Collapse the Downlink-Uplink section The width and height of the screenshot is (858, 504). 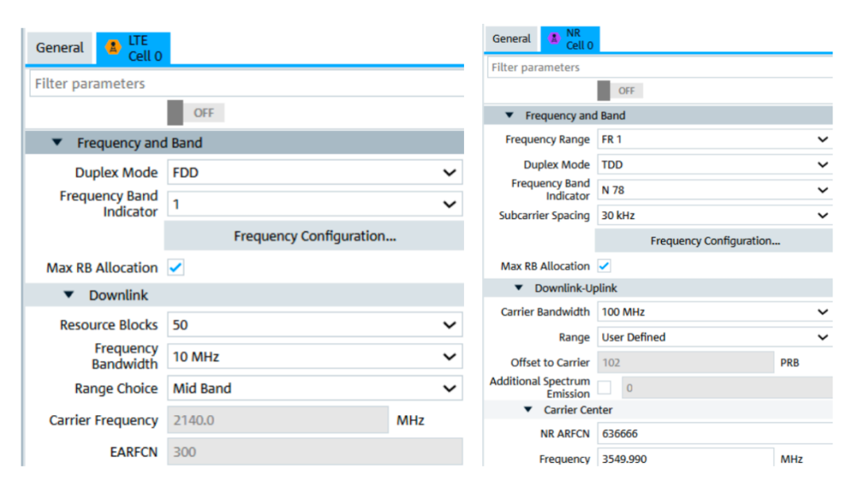519,288
